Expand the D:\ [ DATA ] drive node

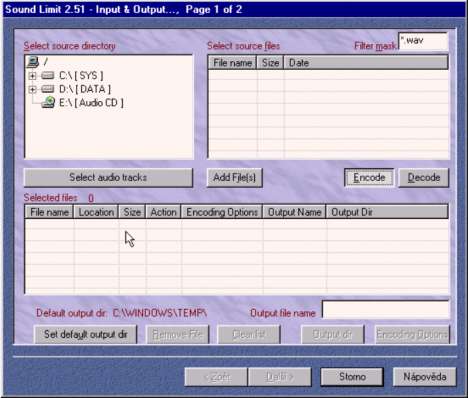tap(32, 89)
